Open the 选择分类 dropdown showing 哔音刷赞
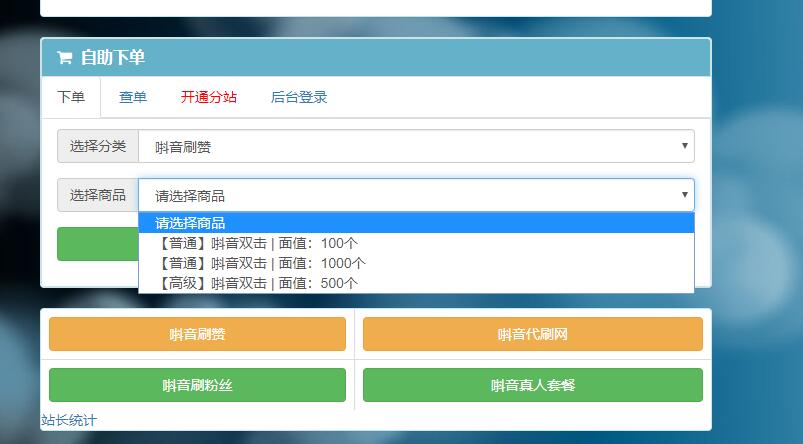 (416, 147)
